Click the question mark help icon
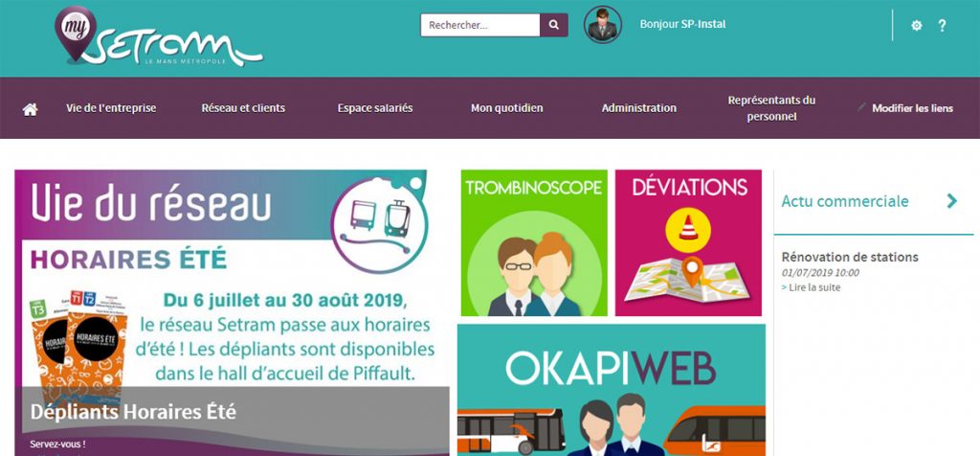 pyautogui.click(x=942, y=26)
